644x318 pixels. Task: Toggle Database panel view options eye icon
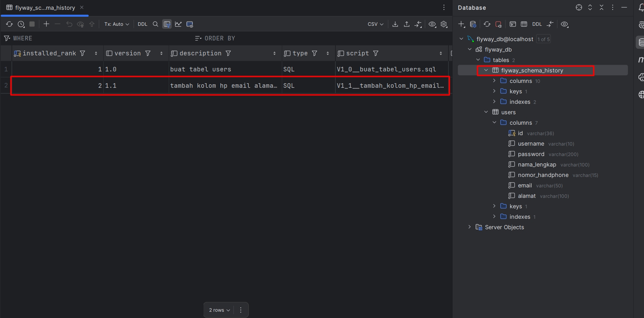pos(564,24)
